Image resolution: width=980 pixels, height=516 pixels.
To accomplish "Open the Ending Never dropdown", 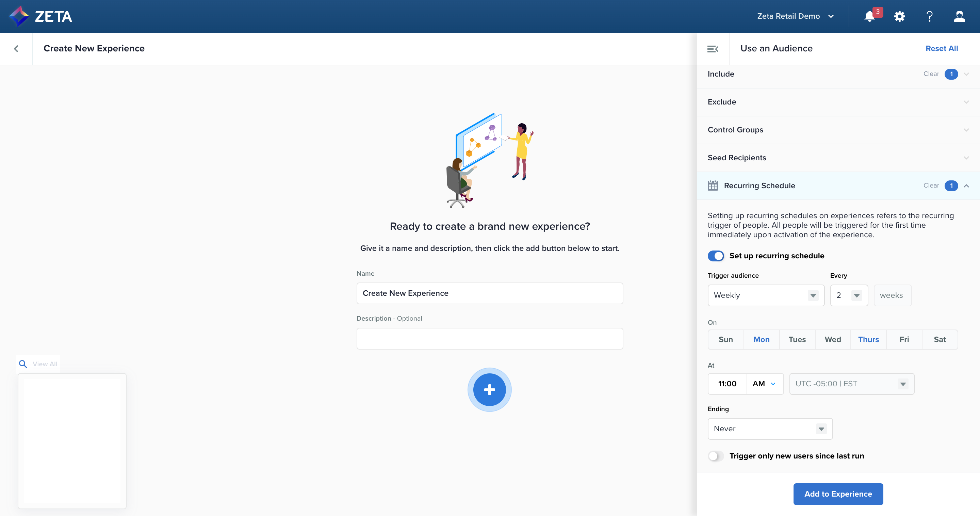I will (770, 429).
